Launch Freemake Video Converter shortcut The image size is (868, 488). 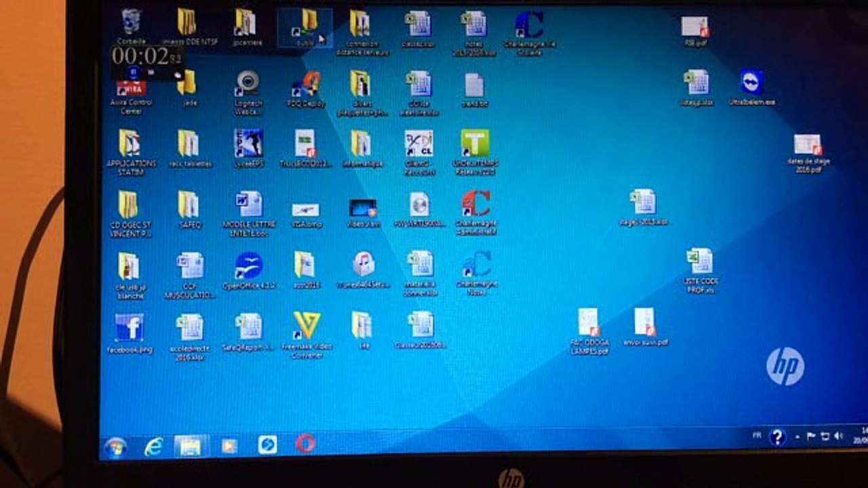pyautogui.click(x=307, y=335)
